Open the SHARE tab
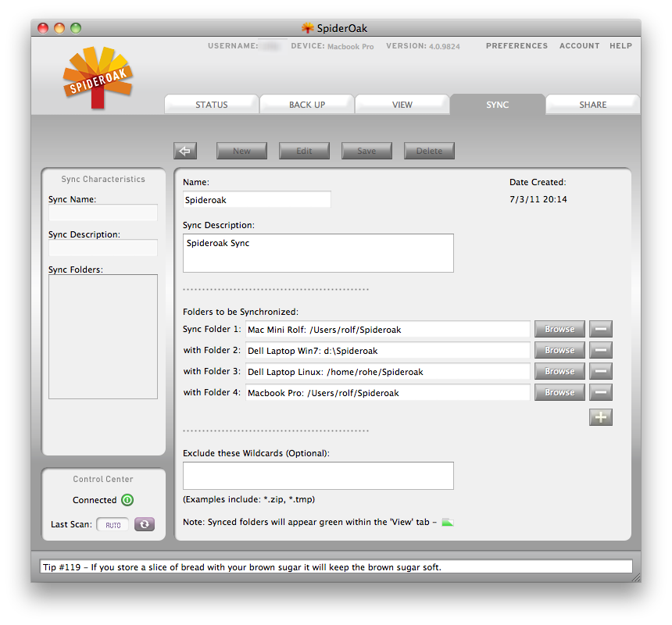 [592, 105]
